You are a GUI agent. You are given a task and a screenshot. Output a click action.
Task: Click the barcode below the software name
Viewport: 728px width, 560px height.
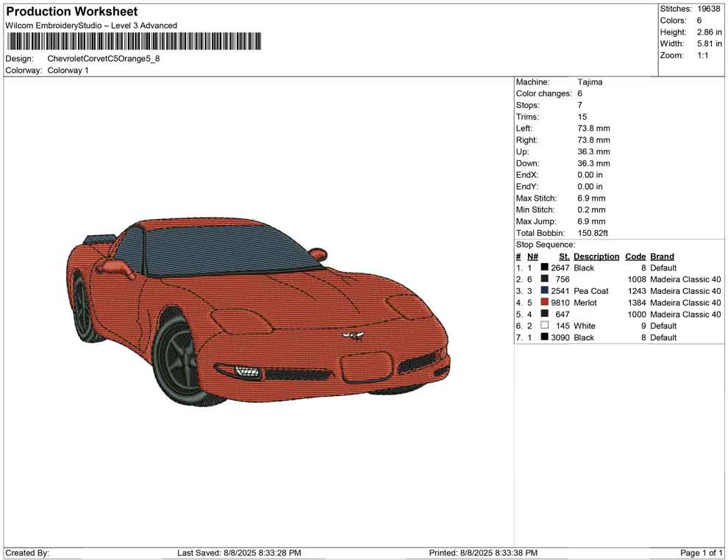[x=133, y=41]
